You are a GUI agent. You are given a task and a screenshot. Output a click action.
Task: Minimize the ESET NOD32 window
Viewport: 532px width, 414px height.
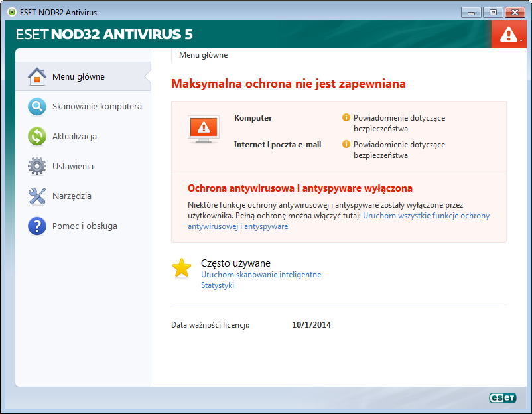coord(471,12)
